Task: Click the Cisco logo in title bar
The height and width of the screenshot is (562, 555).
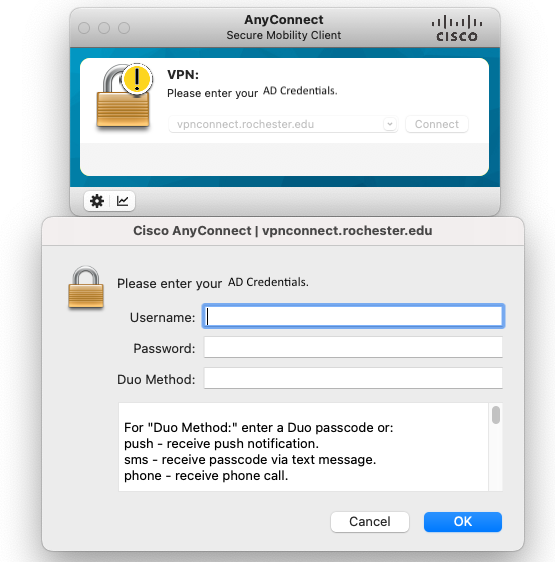Action: click(457, 28)
